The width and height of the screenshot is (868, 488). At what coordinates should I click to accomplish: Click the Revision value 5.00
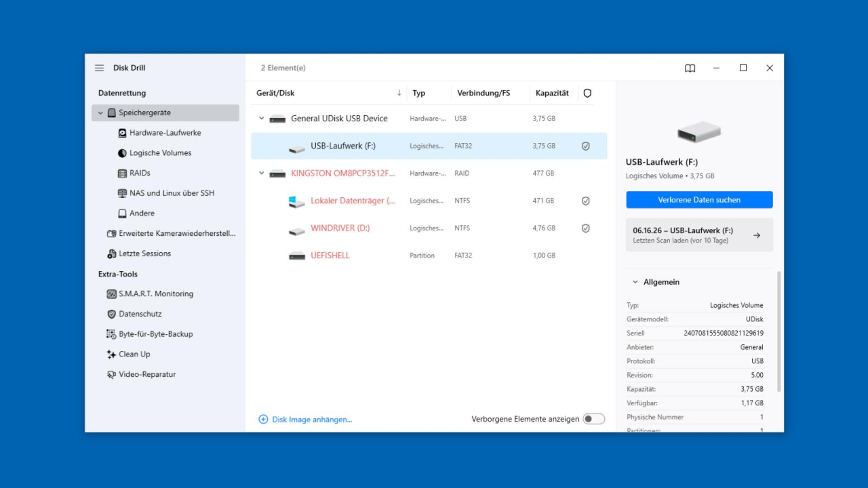click(x=757, y=375)
